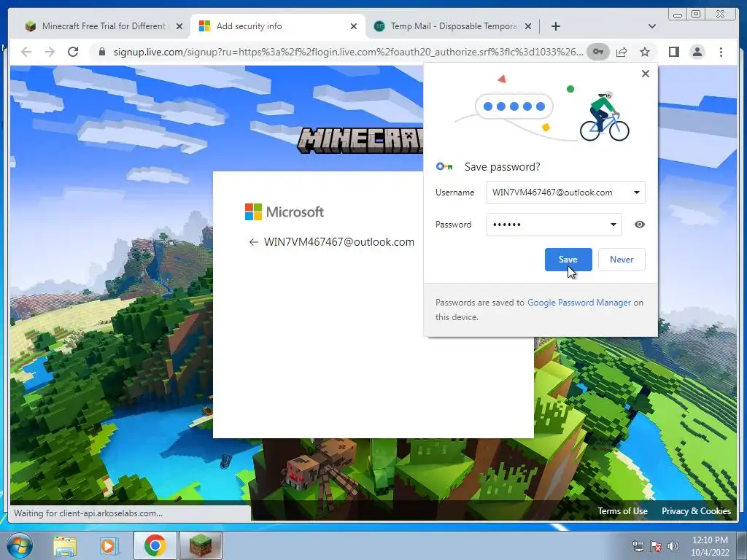Click the network tray icon
Viewport: 747px width, 560px height.
pyautogui.click(x=638, y=546)
